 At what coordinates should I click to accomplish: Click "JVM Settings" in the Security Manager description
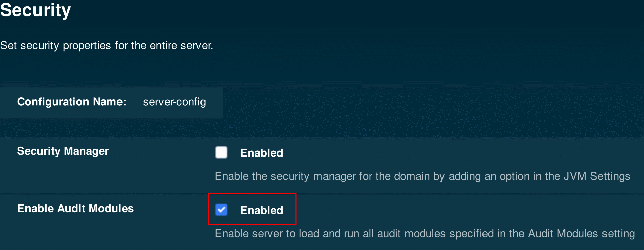pyautogui.click(x=596, y=176)
